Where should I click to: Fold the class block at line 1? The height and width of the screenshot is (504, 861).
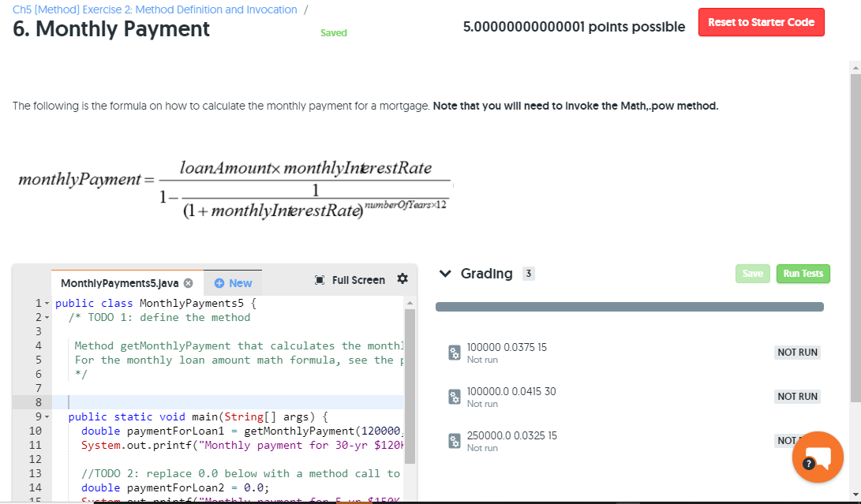[x=47, y=304]
